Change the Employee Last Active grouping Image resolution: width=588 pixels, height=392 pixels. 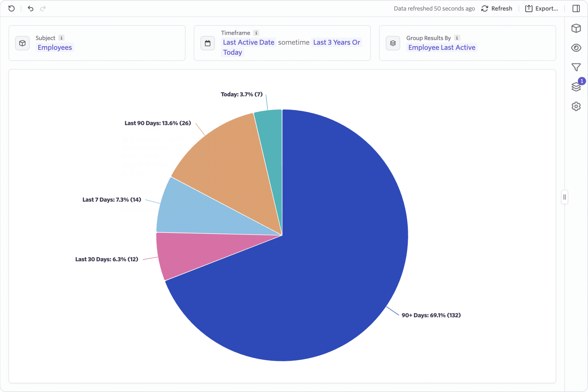pos(441,47)
